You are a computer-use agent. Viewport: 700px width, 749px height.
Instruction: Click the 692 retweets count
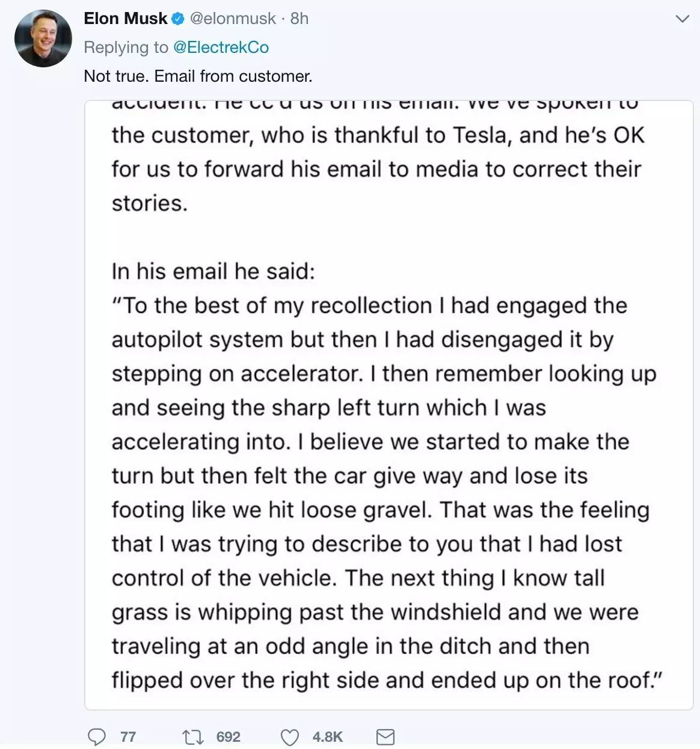tap(228, 737)
